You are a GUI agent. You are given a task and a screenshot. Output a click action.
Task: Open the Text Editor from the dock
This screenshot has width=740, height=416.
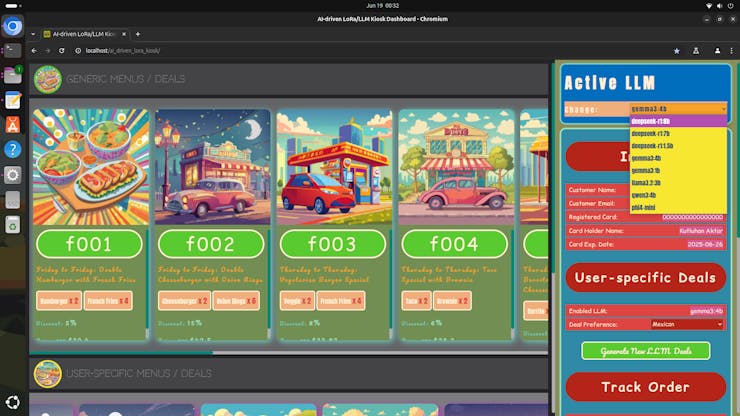coord(13,100)
